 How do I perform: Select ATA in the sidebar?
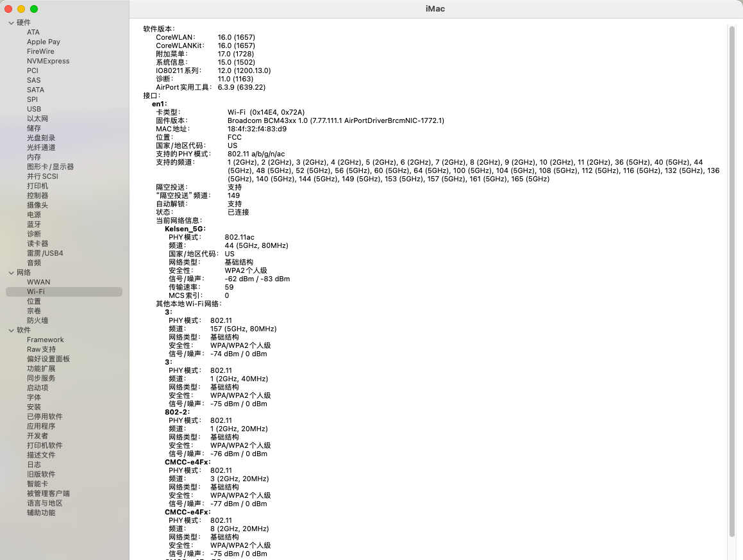pyautogui.click(x=33, y=32)
